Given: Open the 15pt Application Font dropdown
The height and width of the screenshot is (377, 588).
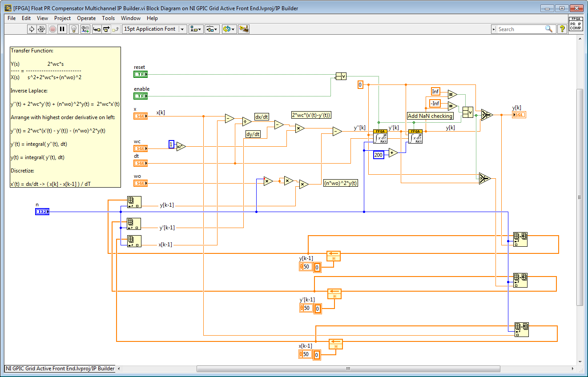Looking at the screenshot, I should pos(154,29).
